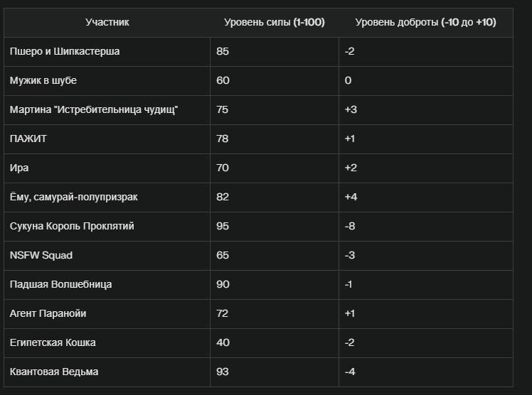
Task: Click Квантовая Ведьма's strength value 93
Action: [223, 372]
